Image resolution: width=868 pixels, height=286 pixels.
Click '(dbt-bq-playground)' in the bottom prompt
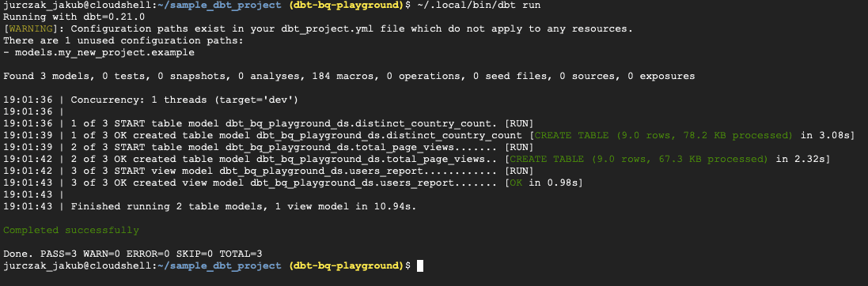347,266
